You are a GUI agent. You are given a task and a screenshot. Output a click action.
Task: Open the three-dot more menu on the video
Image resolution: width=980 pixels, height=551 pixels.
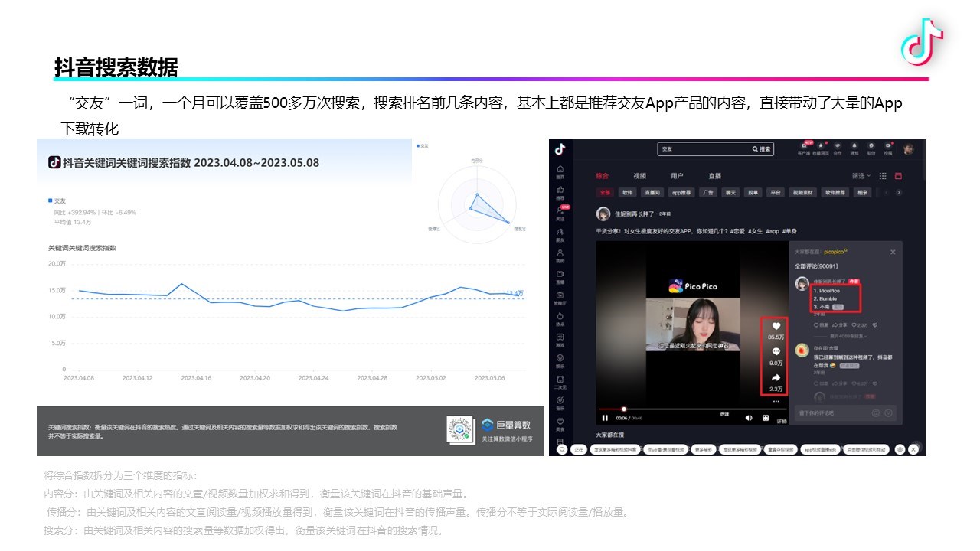[x=776, y=401]
